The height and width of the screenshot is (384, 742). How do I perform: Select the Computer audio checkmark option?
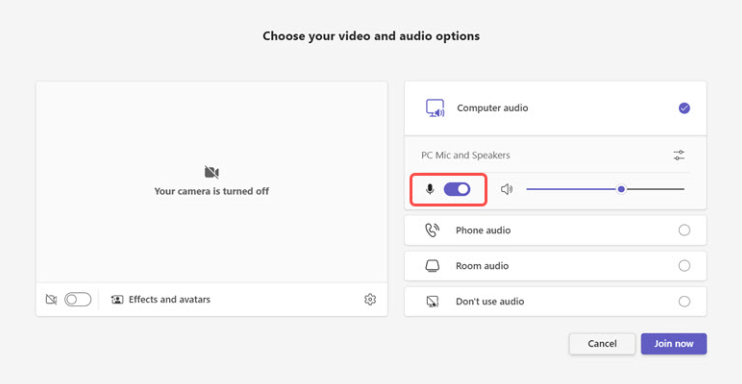click(684, 108)
